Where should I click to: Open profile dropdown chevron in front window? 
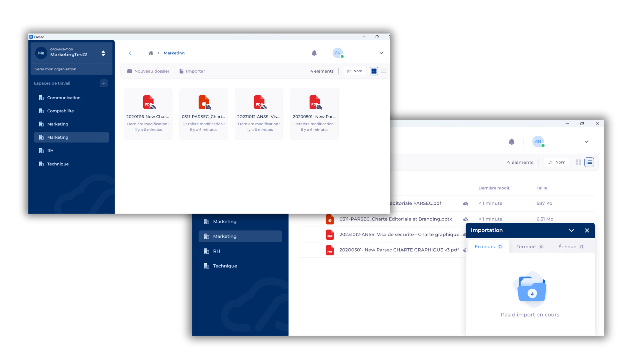pyautogui.click(x=381, y=53)
